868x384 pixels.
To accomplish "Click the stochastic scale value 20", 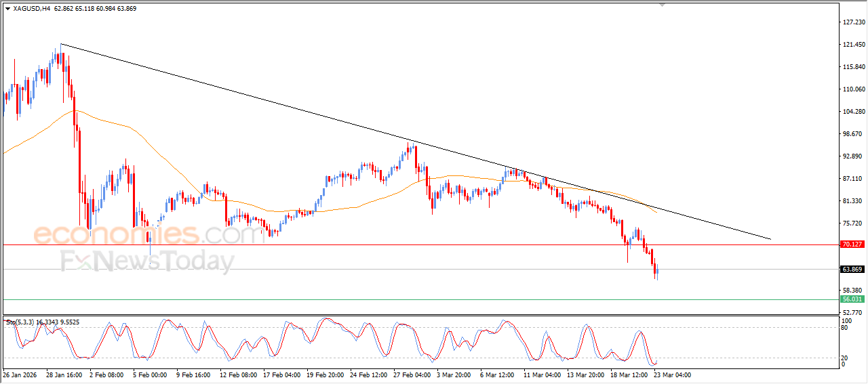I will coord(844,358).
